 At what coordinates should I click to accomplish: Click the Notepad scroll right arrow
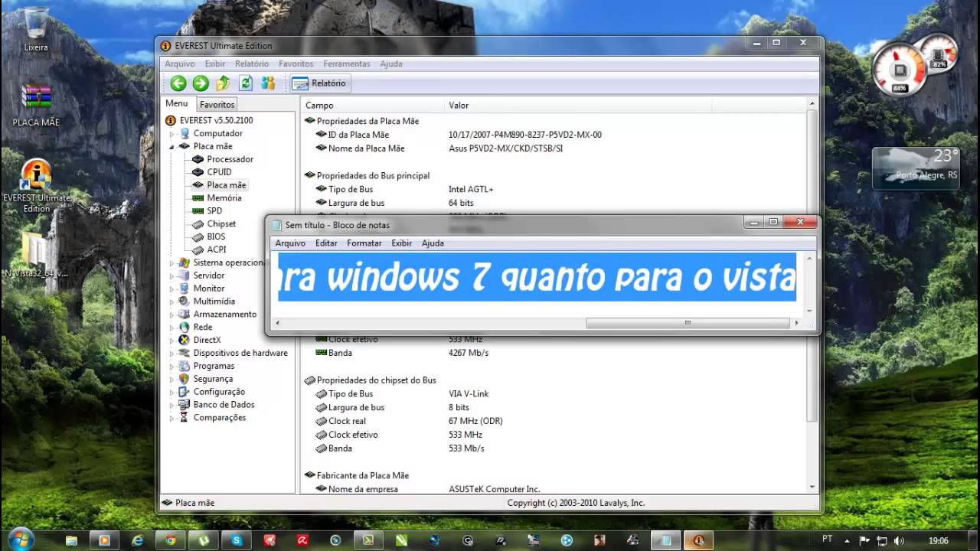click(797, 323)
